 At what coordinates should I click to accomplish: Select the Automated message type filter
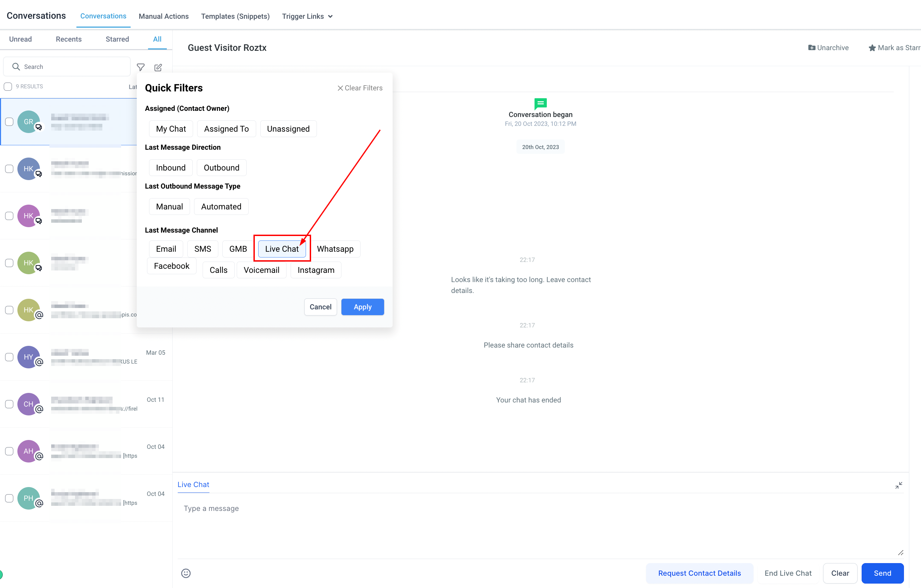[x=221, y=207]
